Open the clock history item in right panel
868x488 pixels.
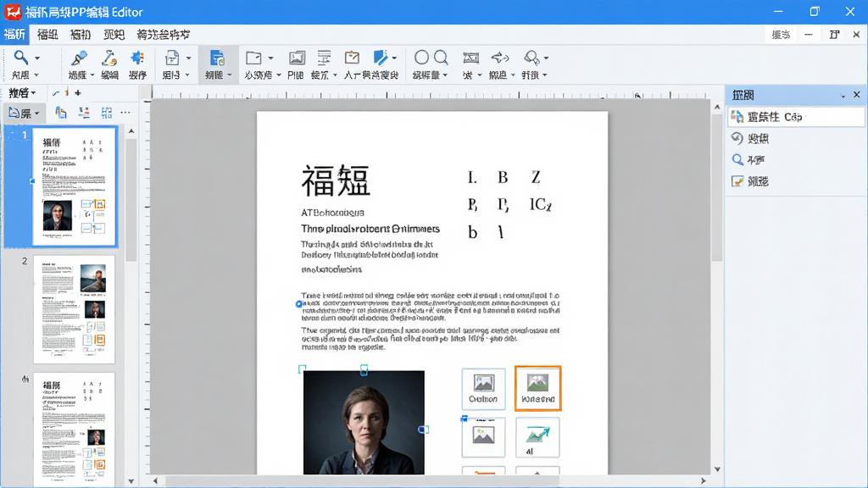tap(737, 138)
